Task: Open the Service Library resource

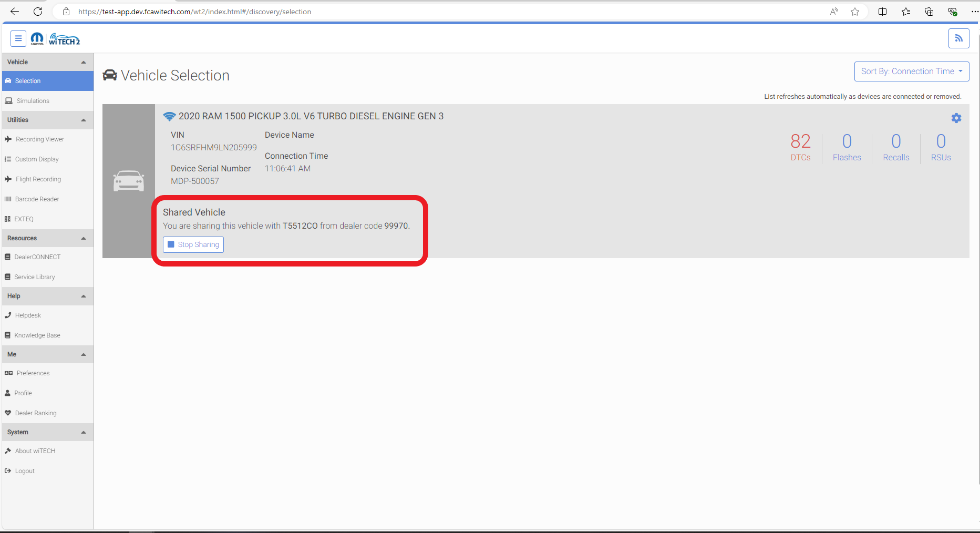Action: pyautogui.click(x=48, y=277)
